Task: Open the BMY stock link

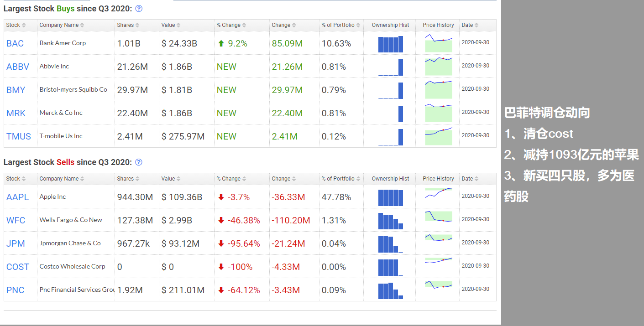Action: pyautogui.click(x=16, y=90)
